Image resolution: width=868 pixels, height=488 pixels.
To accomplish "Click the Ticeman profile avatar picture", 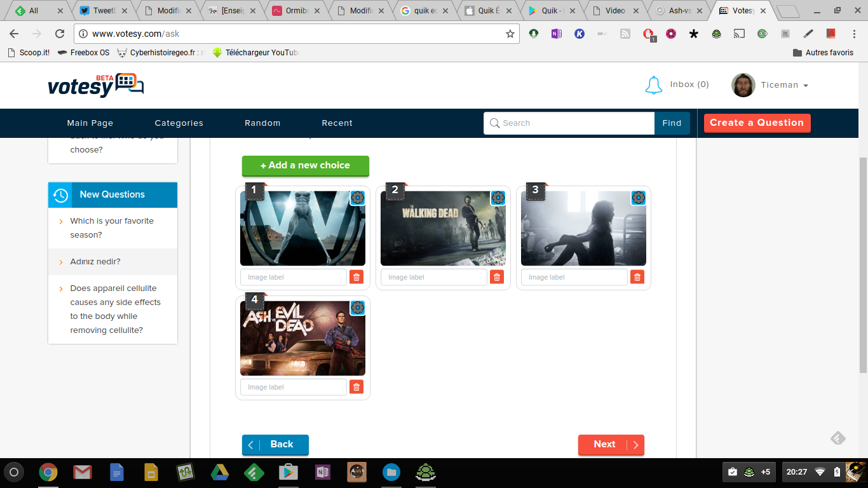I will (x=743, y=85).
